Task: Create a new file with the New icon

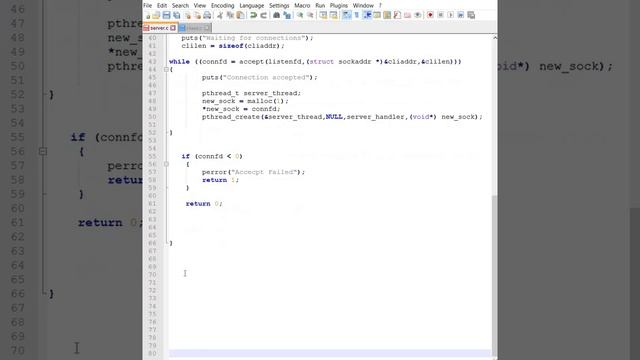Action: (148, 15)
